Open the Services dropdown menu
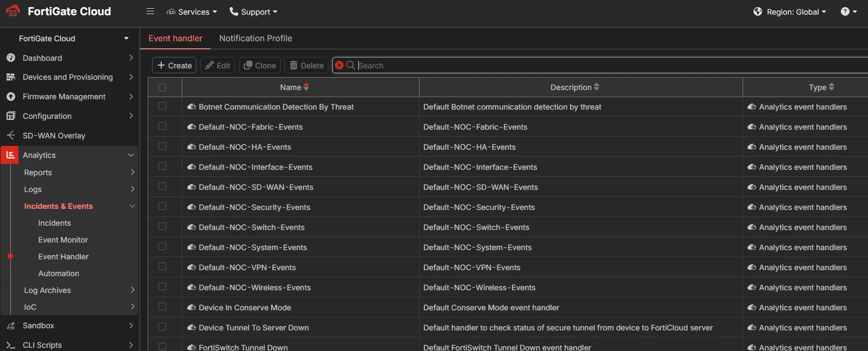This screenshot has height=351, width=868. pos(192,12)
